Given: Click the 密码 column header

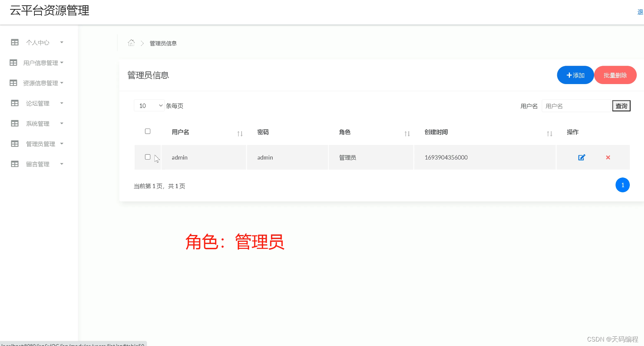Looking at the screenshot, I should (x=263, y=132).
